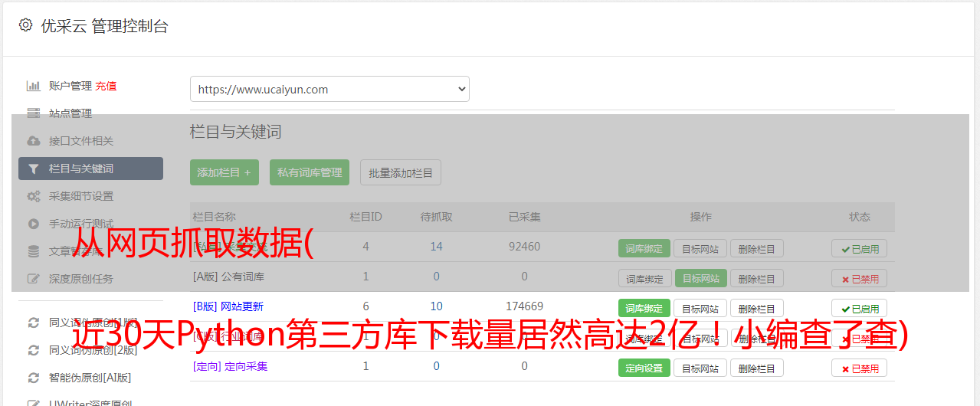Click the refresh icon beside 智能伪原创[AI版]
The height and width of the screenshot is (406, 980).
click(34, 378)
